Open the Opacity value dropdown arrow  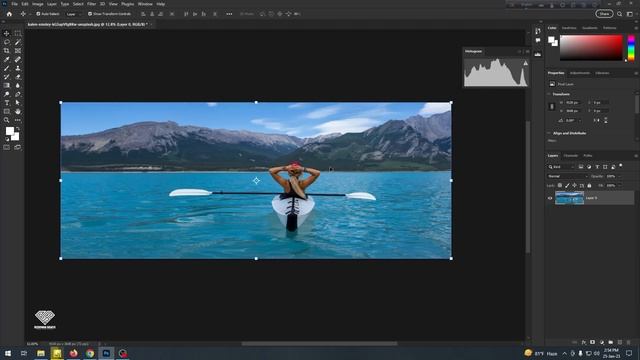tap(619, 176)
